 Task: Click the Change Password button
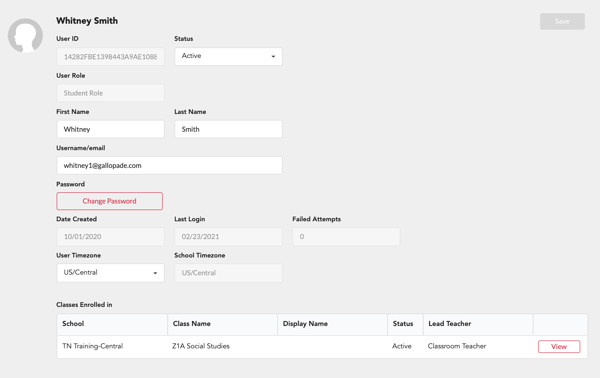pos(109,201)
